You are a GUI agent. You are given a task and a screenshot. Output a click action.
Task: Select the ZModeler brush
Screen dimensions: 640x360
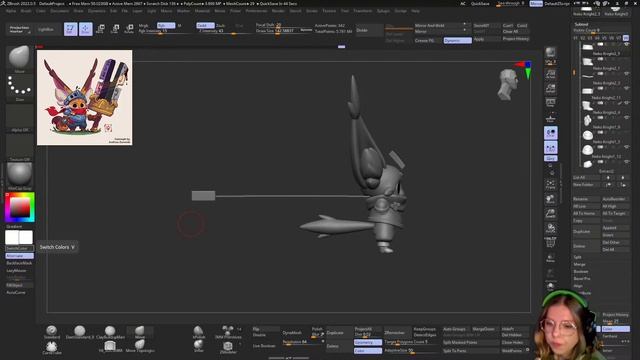[228, 347]
